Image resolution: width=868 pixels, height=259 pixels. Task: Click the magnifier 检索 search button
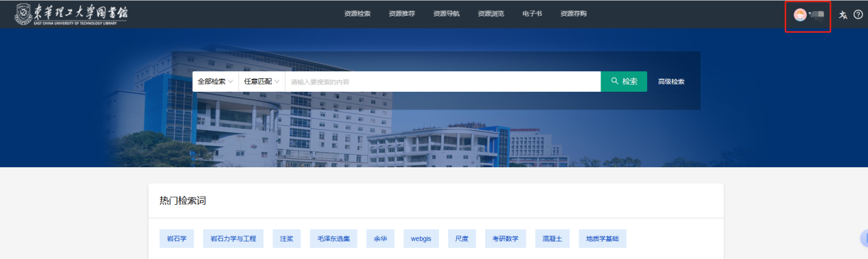point(624,82)
